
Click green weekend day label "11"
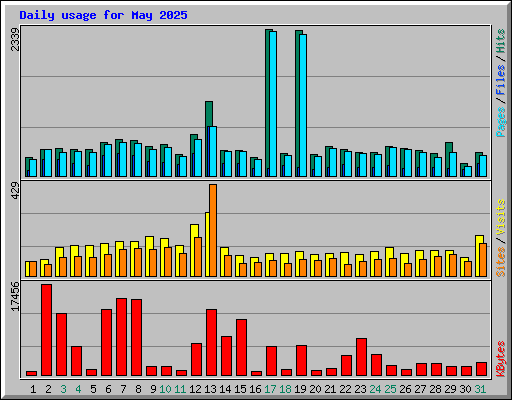pyautogui.click(x=180, y=389)
